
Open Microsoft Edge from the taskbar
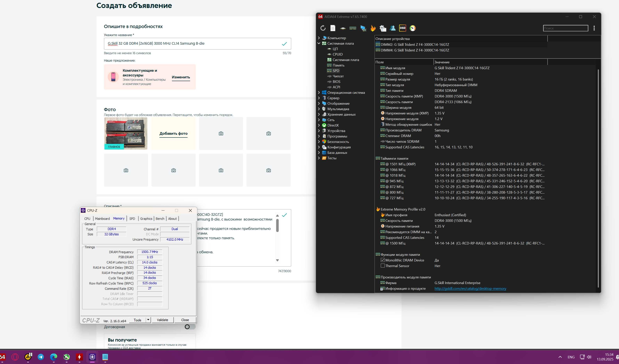coord(53,357)
